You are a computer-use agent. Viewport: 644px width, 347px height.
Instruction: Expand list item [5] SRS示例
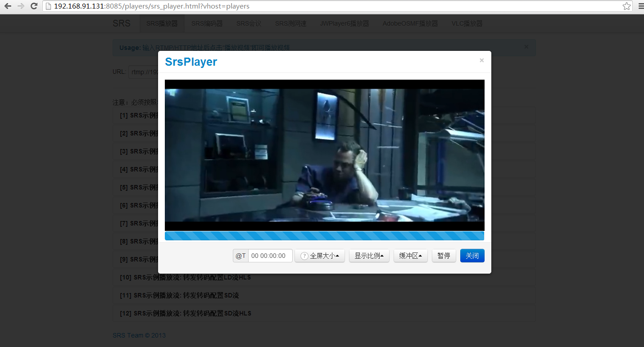136,187
